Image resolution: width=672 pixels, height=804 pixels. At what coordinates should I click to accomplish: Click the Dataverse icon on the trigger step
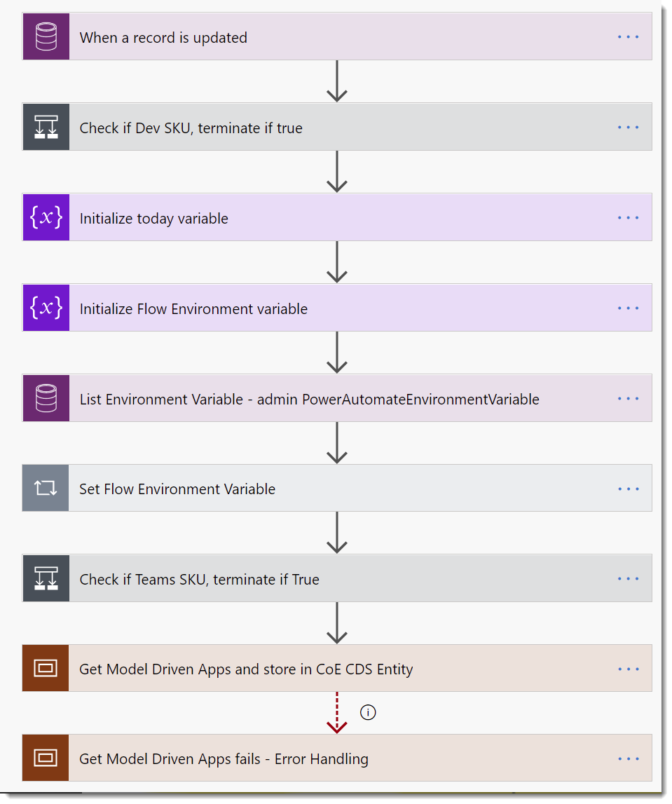pos(46,36)
